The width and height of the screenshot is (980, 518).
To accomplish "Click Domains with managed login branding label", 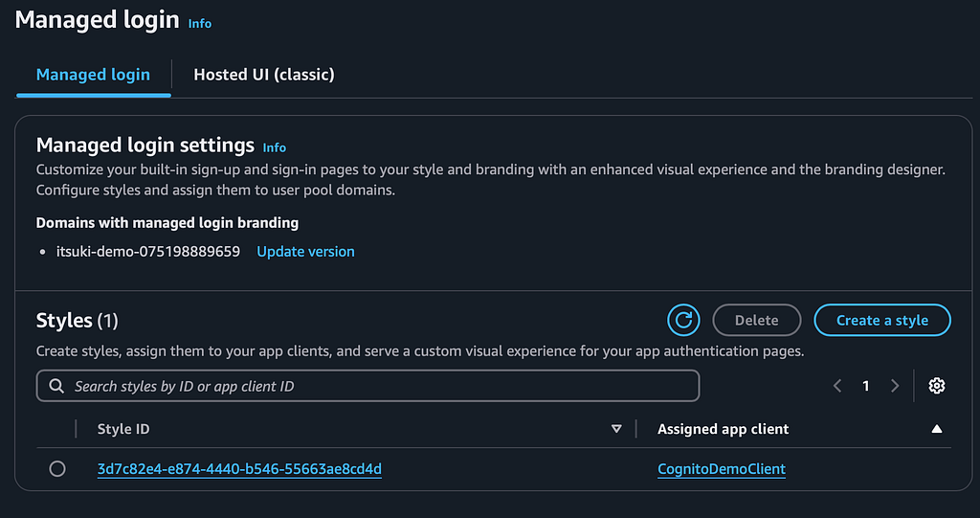I will pyautogui.click(x=167, y=223).
